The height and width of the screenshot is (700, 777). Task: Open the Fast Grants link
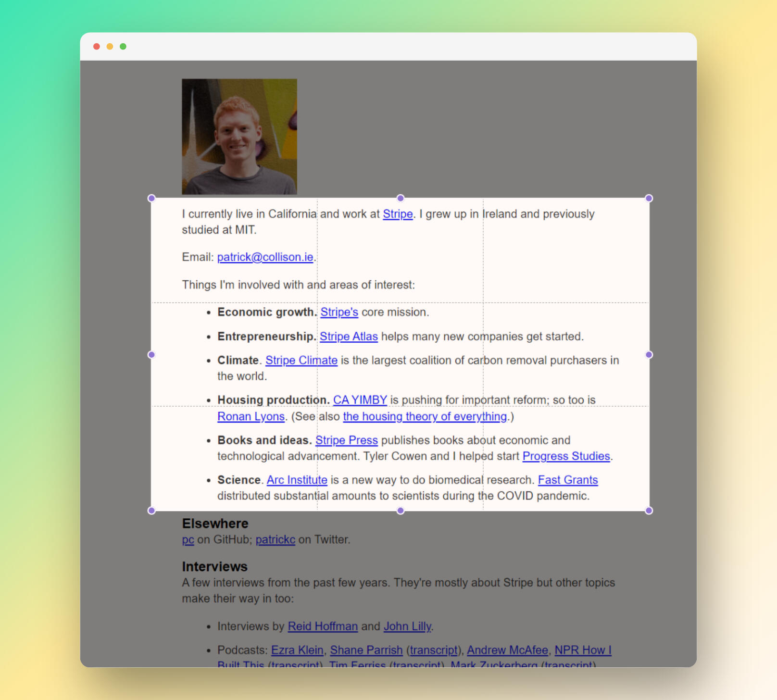(567, 480)
